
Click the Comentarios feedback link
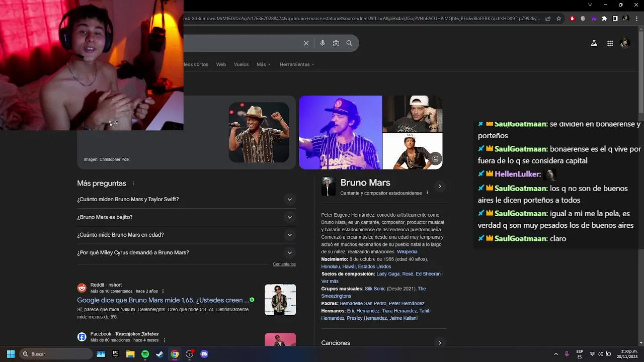[x=284, y=264]
